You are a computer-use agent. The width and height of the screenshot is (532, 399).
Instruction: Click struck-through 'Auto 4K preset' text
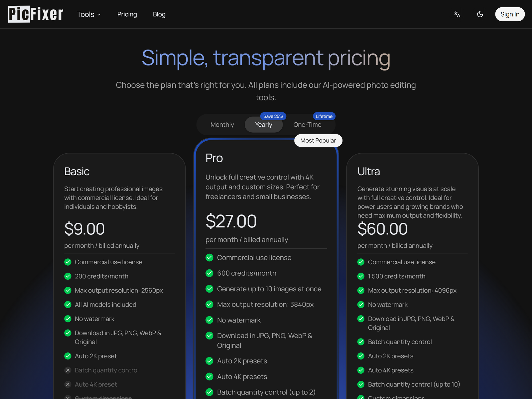pos(96,384)
